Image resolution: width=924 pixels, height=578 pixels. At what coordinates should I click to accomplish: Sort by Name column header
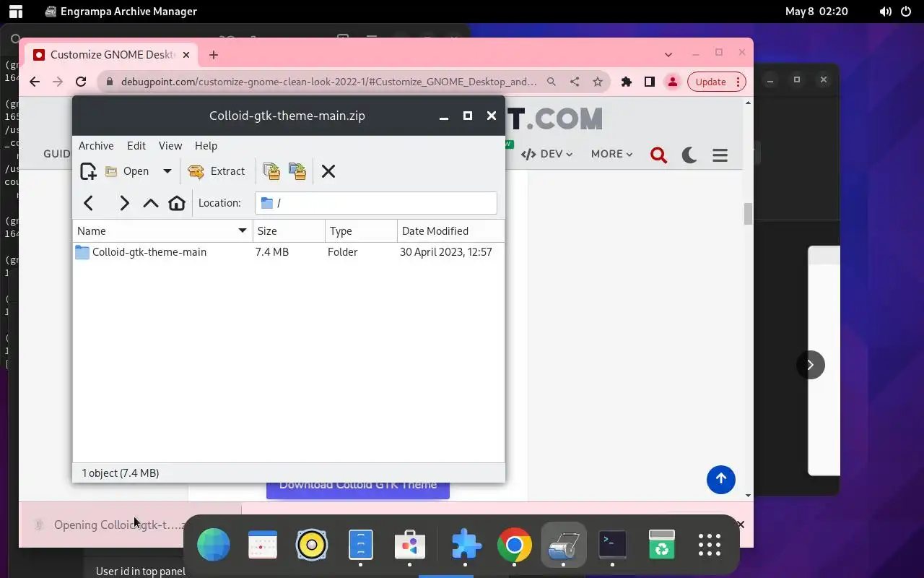coord(162,231)
